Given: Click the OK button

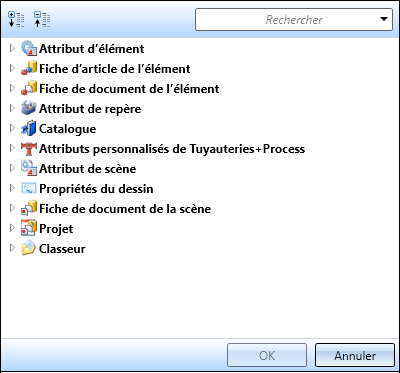Looking at the screenshot, I should tap(267, 355).
